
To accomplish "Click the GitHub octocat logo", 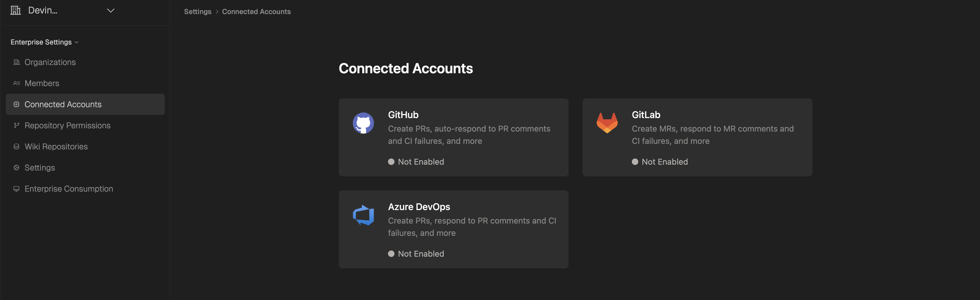I will [x=363, y=123].
